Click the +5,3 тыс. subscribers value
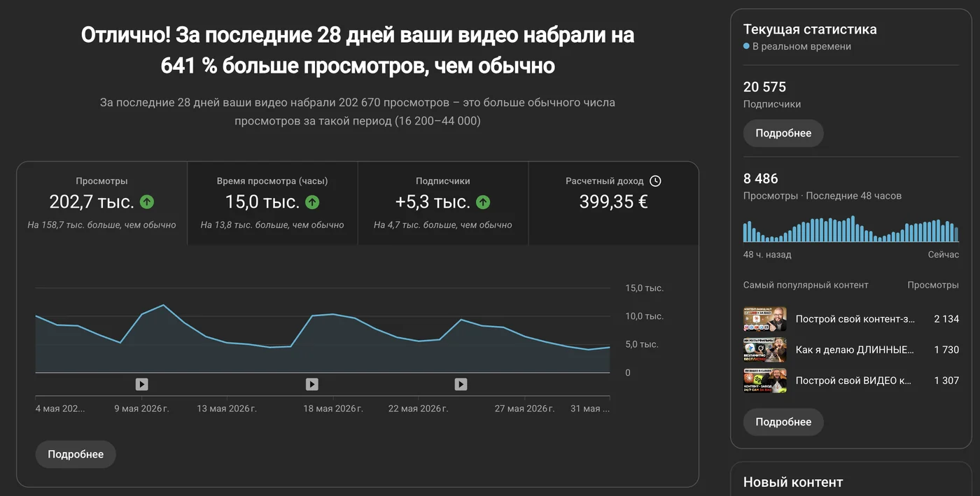Viewport: 980px width, 496px height. [x=433, y=202]
